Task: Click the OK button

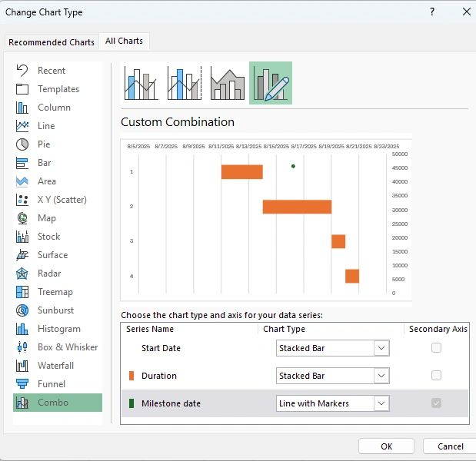Action: pyautogui.click(x=386, y=446)
